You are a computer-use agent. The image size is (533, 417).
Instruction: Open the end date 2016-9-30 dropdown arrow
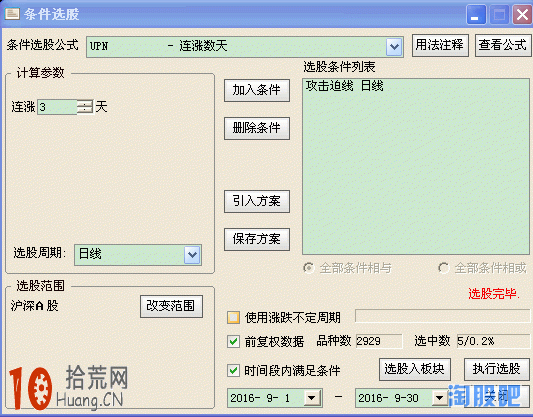440,398
